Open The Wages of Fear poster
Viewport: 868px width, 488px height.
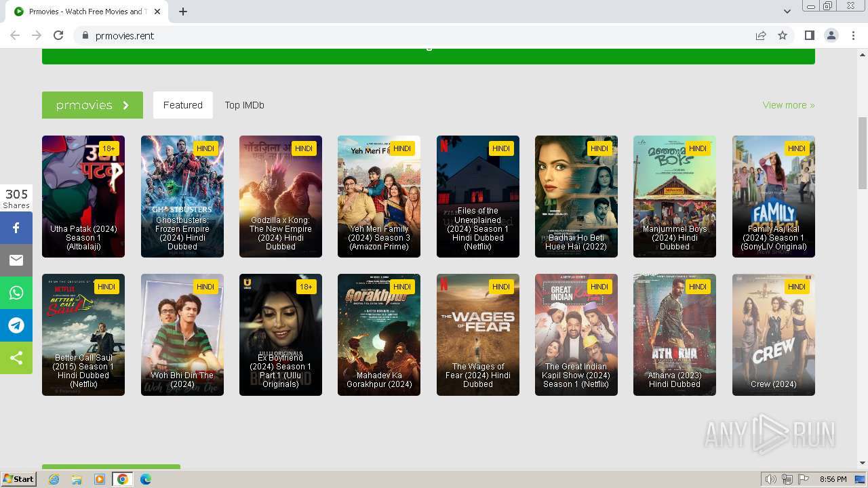[478, 335]
